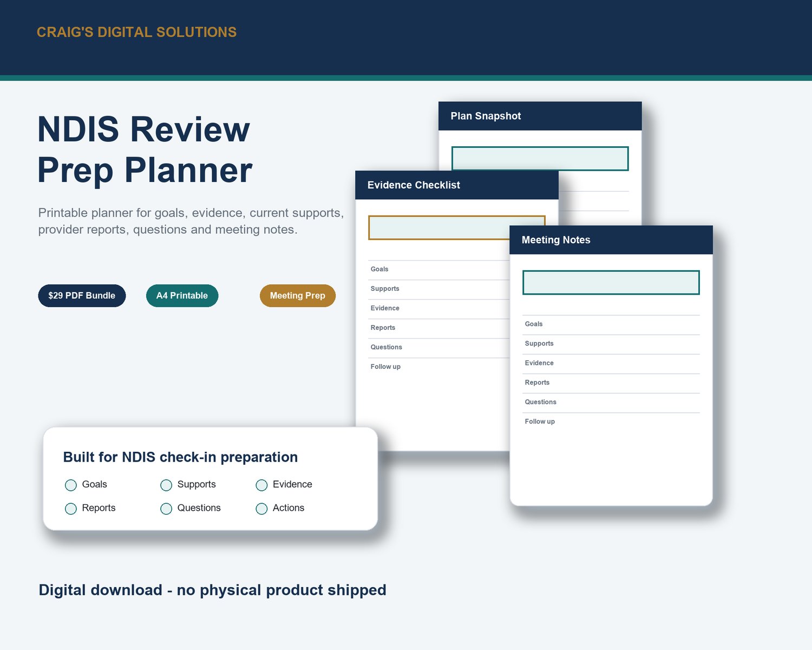812x650 pixels.
Task: Tick the Goals circle checkbox
Action: click(x=71, y=485)
